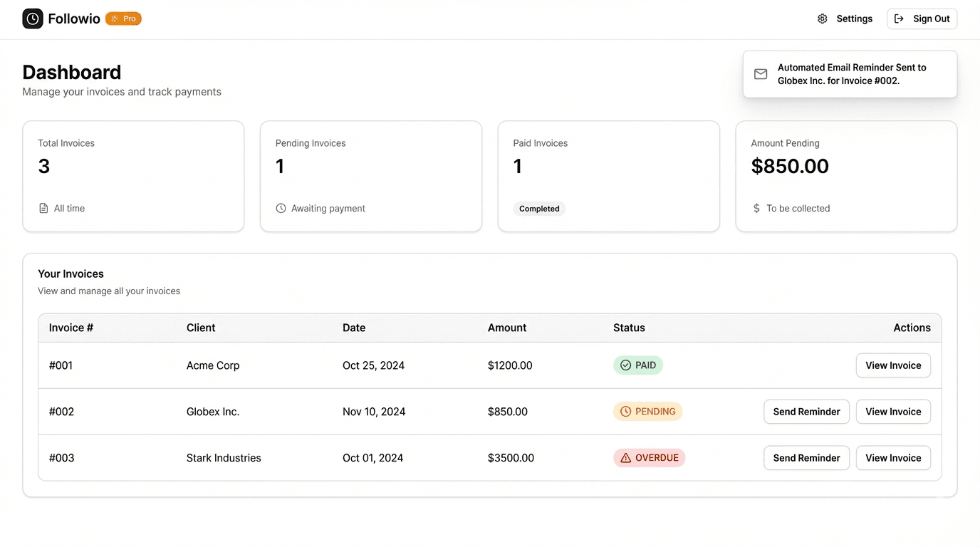Screen dimensions: 980x547
Task: Click the Settings gear icon
Action: click(x=822, y=19)
